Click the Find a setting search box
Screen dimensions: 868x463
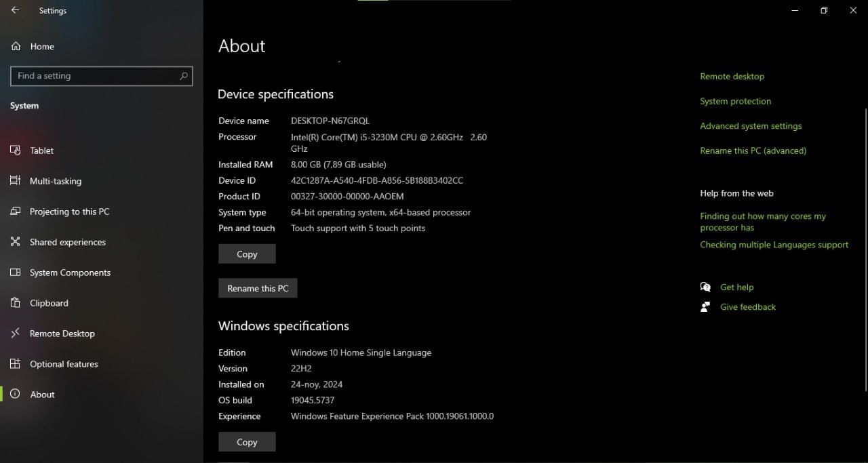(x=102, y=76)
